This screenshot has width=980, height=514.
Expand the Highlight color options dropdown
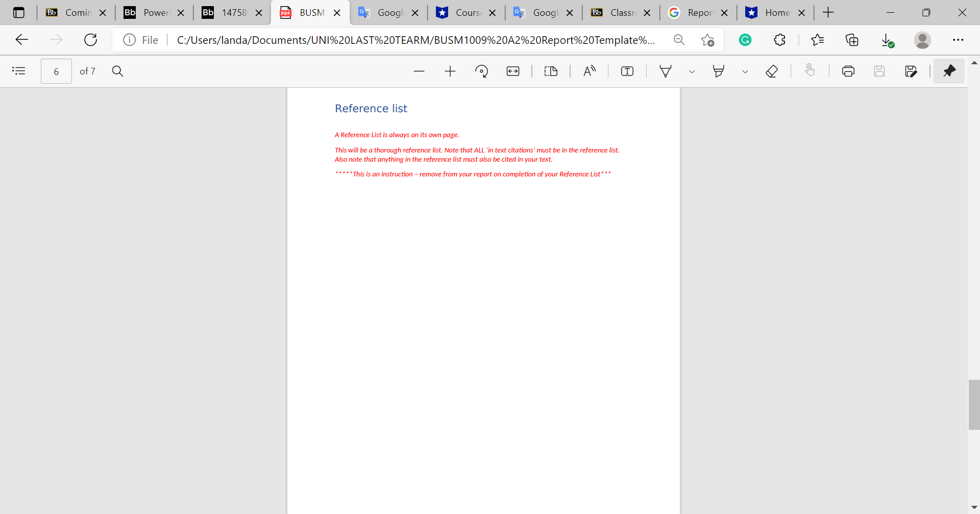745,71
